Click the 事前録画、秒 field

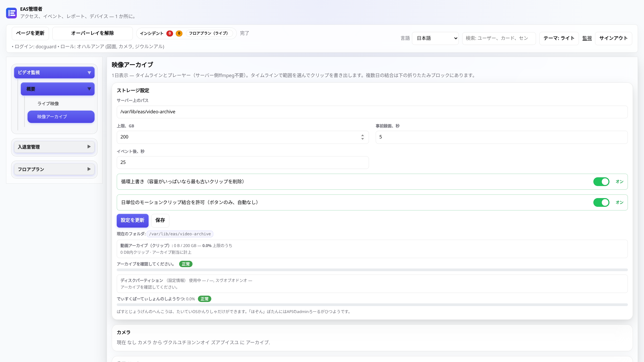coord(501,137)
